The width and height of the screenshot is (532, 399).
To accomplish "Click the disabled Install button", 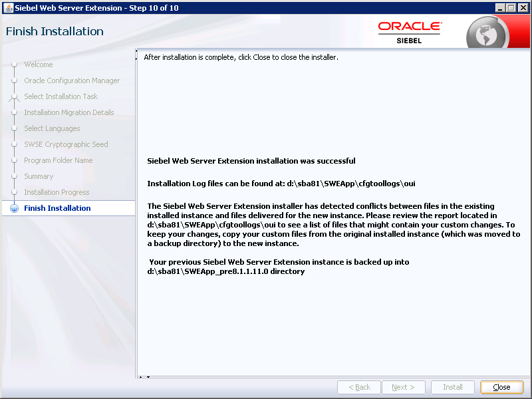I will 453,387.
